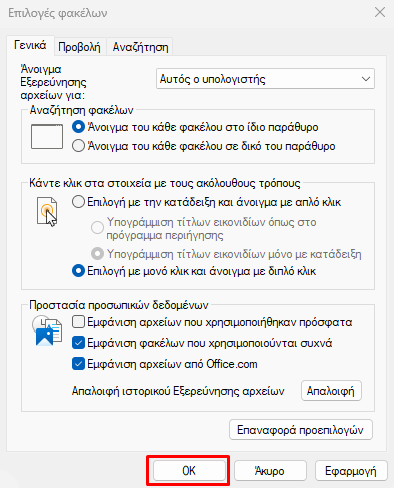
Task: Click the privacy recent files icon
Action: point(47,330)
